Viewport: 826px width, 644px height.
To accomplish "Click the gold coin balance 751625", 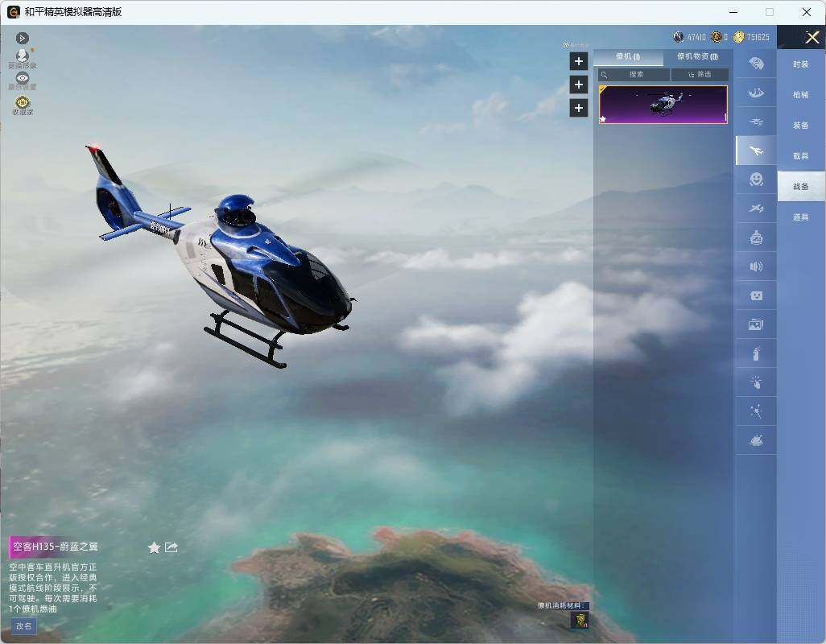I will 752,37.
